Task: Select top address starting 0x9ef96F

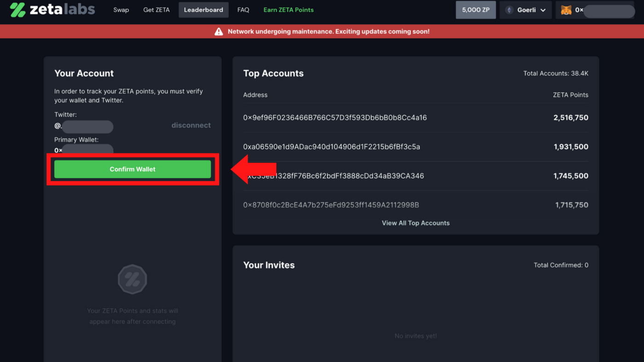Action: click(335, 118)
